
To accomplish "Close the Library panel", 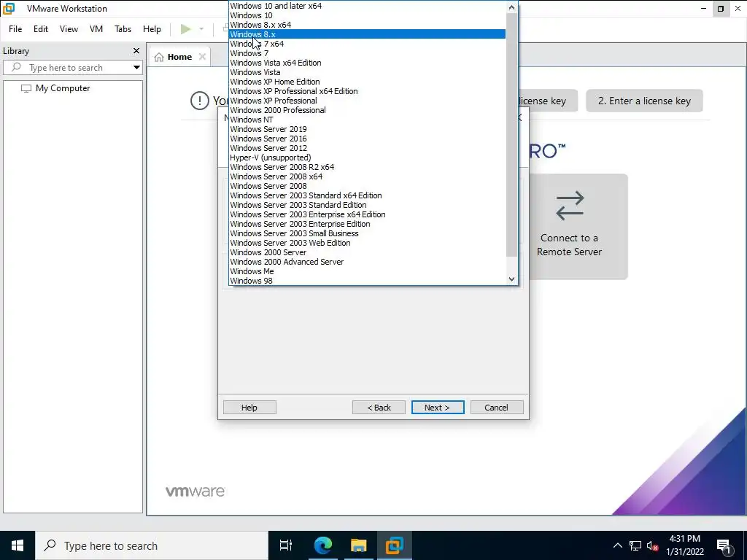I will [x=136, y=51].
